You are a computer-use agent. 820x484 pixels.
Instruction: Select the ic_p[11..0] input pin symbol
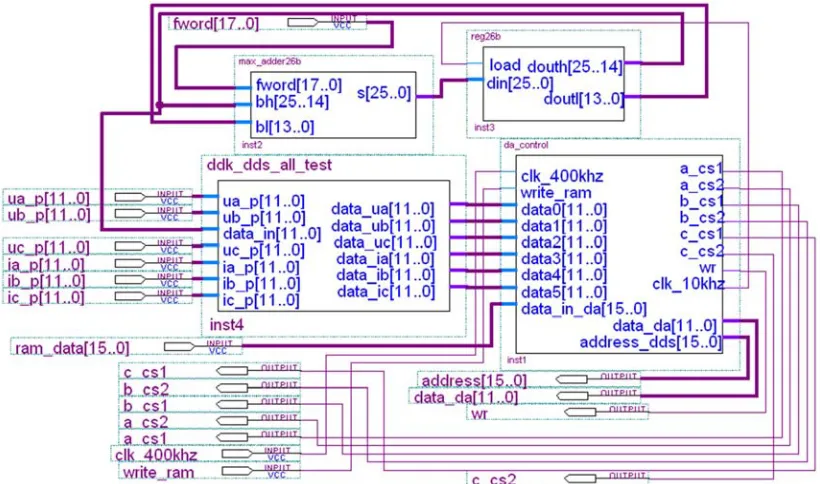[130, 296]
